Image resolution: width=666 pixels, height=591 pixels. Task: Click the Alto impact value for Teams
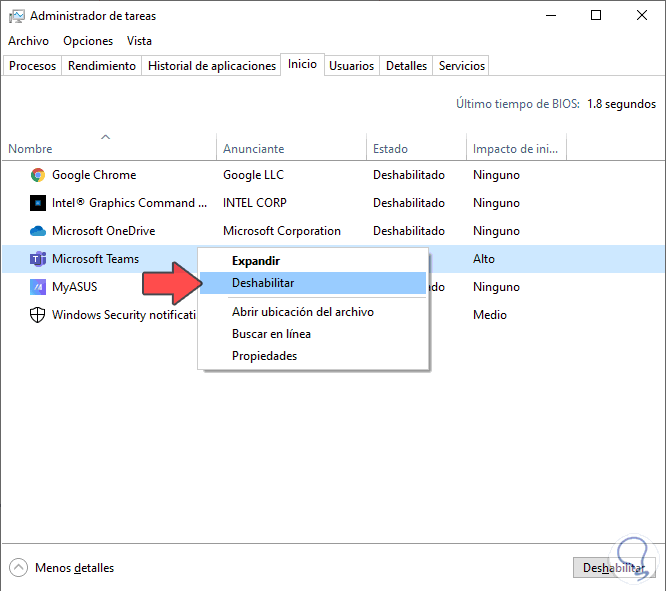coord(484,259)
